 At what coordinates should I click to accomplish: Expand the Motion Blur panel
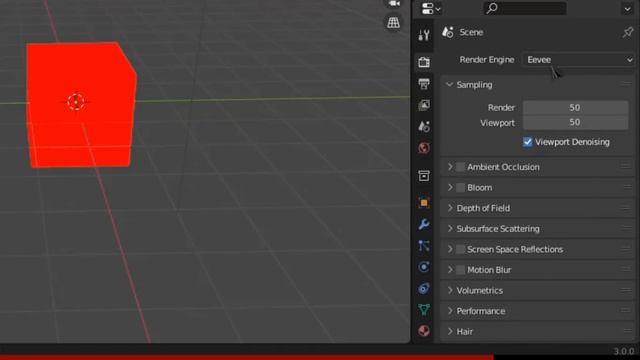450,270
